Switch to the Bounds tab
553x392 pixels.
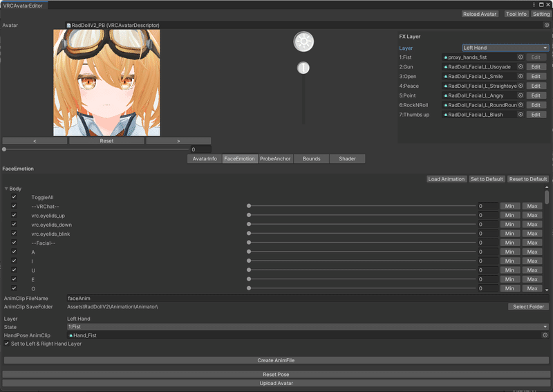pyautogui.click(x=312, y=159)
